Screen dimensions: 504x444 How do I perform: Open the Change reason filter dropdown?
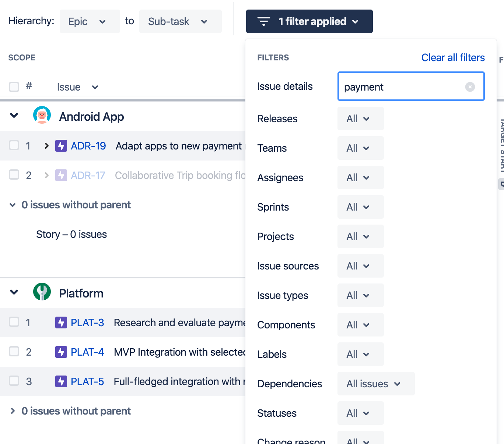361,438
